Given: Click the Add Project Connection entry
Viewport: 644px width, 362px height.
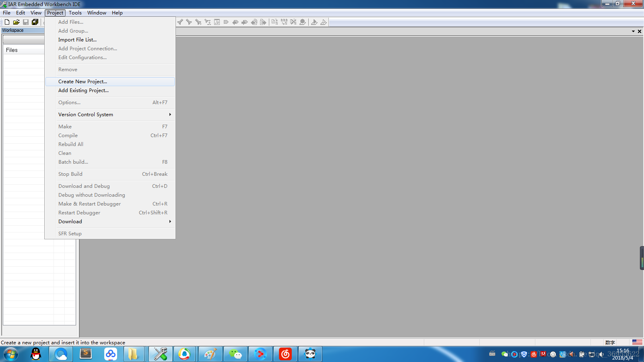Looking at the screenshot, I should click(x=110, y=49).
